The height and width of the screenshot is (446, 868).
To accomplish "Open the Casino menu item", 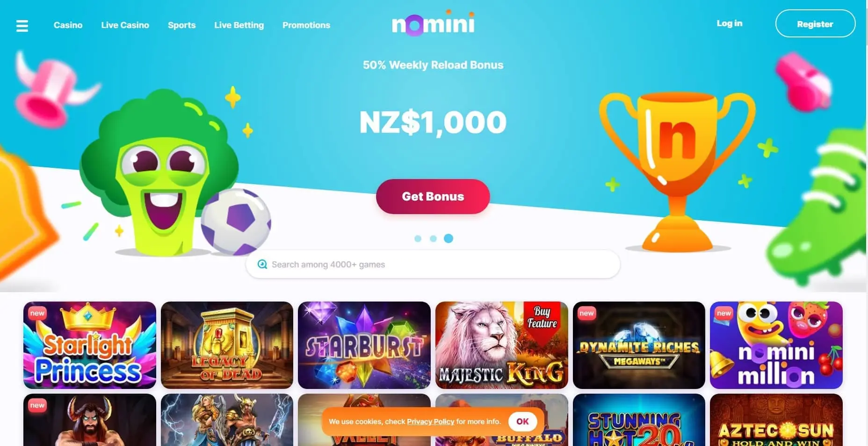I will (68, 25).
